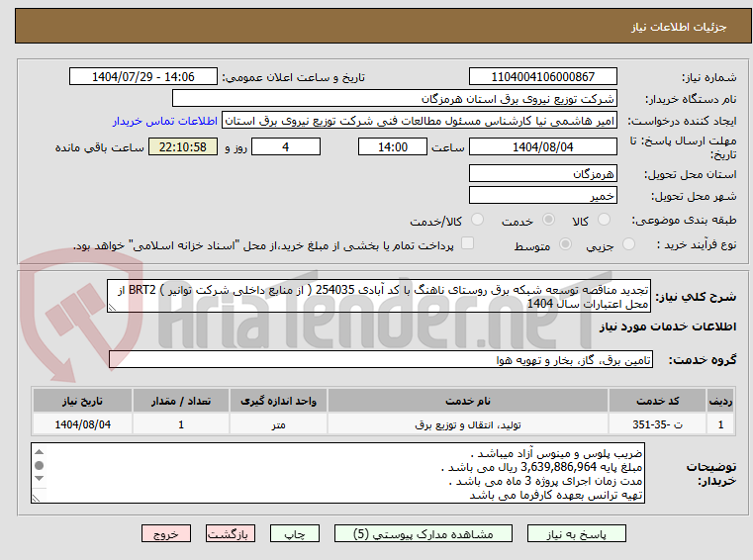Select the کالا radio button
753x560 pixels.
pos(604,220)
